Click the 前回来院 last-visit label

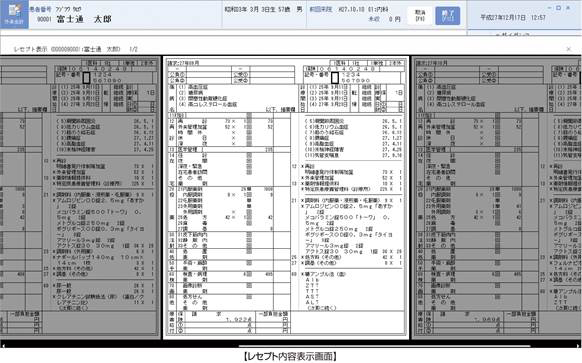click(x=321, y=9)
